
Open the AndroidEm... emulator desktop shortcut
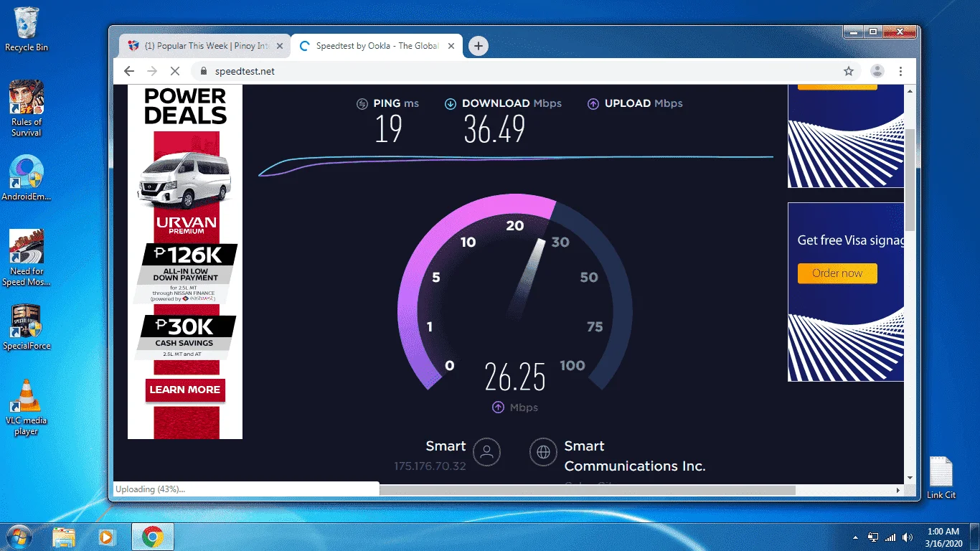click(x=27, y=178)
